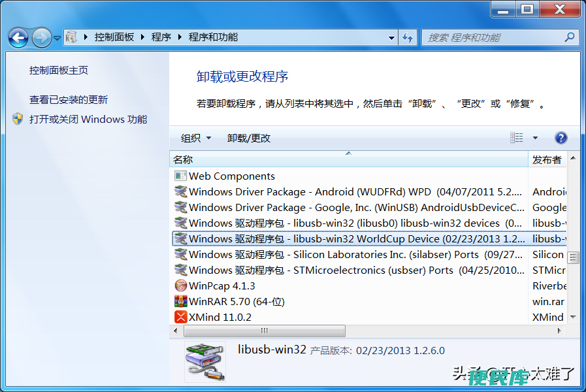Open view options dropdown arrow
The image size is (586, 392).
tap(535, 138)
